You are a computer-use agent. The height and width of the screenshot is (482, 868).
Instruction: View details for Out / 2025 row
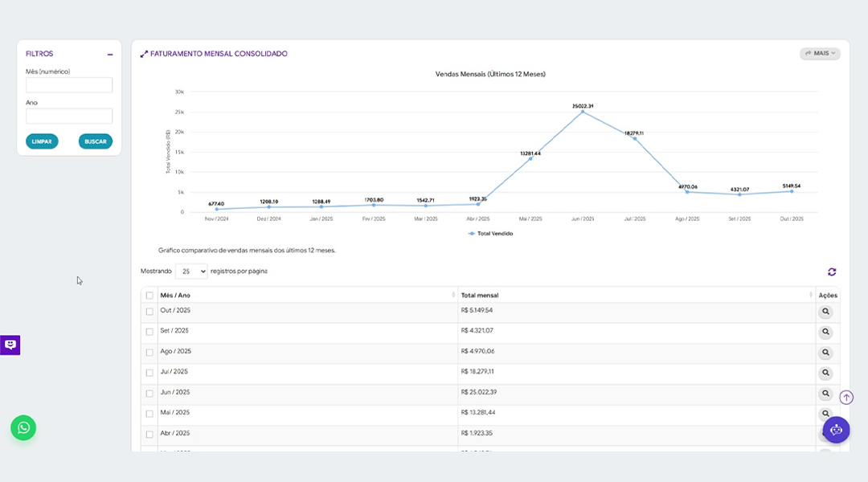pyautogui.click(x=825, y=312)
